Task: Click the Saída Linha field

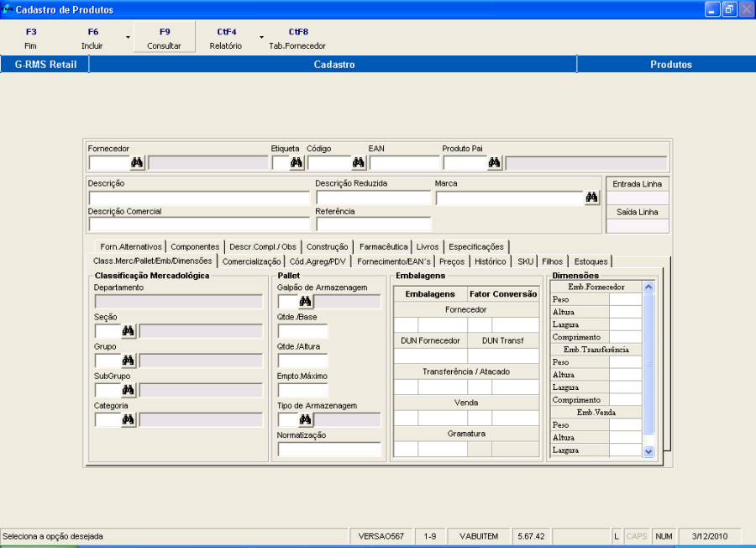Action: click(638, 226)
